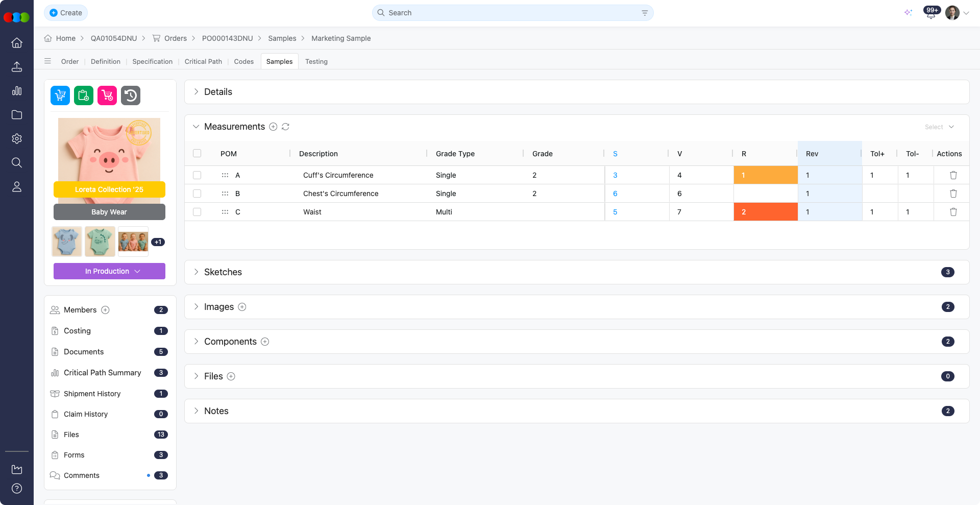Click the gray history clock icon
980x505 pixels.
pyautogui.click(x=131, y=95)
